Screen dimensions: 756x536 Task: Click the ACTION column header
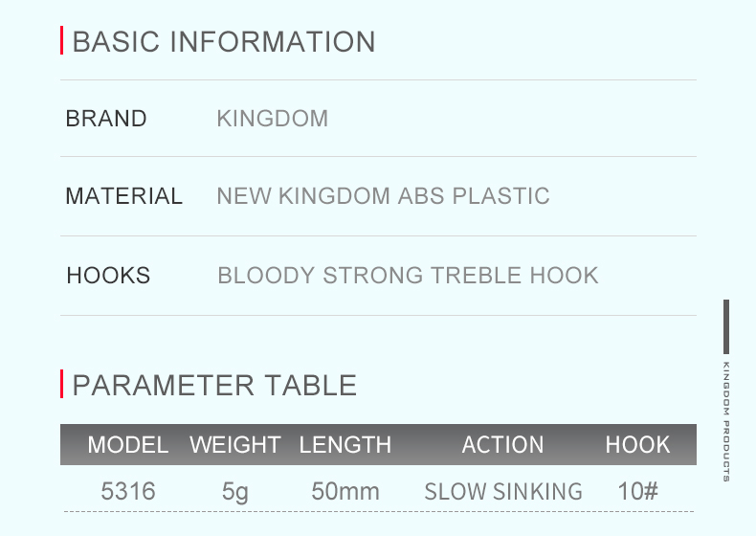click(502, 444)
